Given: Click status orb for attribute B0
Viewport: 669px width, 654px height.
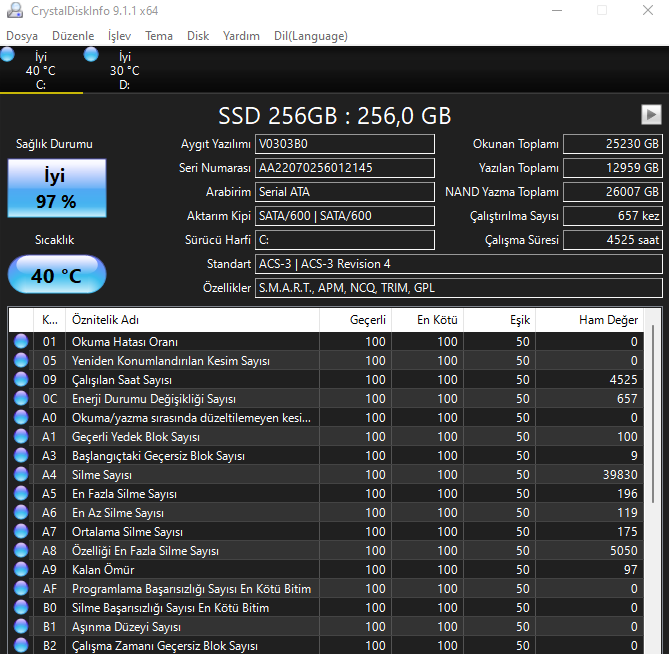Looking at the screenshot, I should pos(21,607).
